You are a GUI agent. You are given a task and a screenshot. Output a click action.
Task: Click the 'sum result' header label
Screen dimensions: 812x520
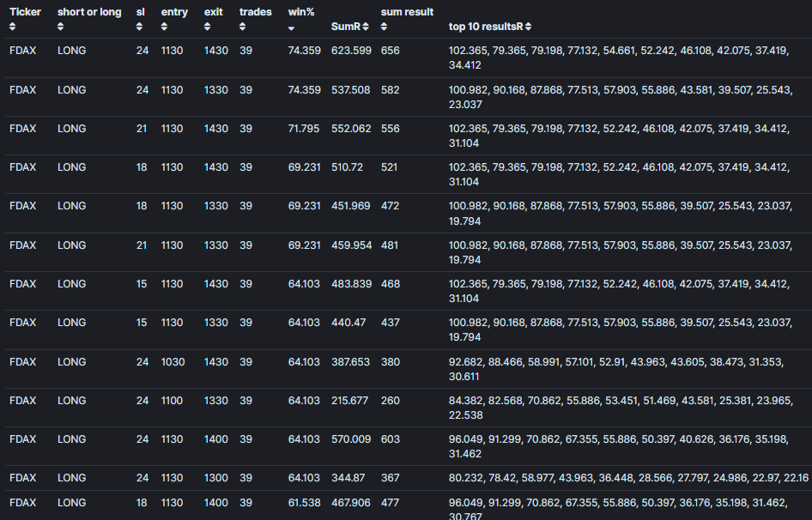[x=407, y=12]
